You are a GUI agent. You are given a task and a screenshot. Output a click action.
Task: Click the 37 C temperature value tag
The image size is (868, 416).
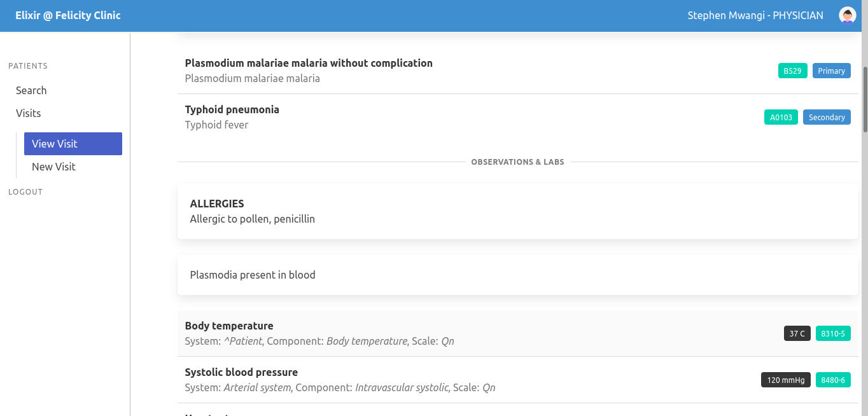click(797, 333)
